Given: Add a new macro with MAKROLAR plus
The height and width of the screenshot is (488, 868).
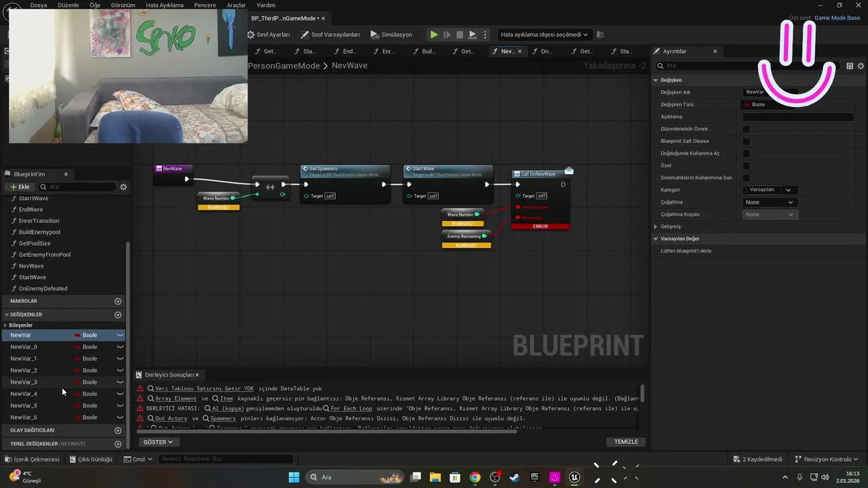Looking at the screenshot, I should coord(118,301).
